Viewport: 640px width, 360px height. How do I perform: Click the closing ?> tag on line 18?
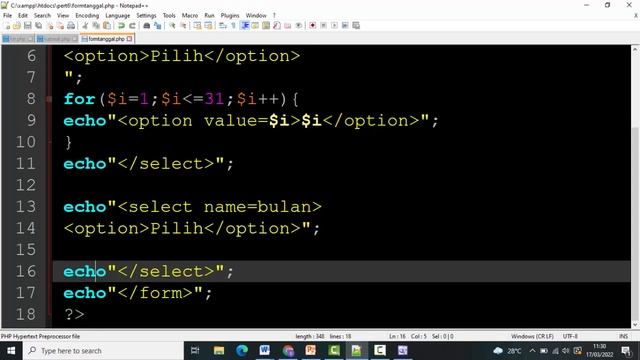74,314
